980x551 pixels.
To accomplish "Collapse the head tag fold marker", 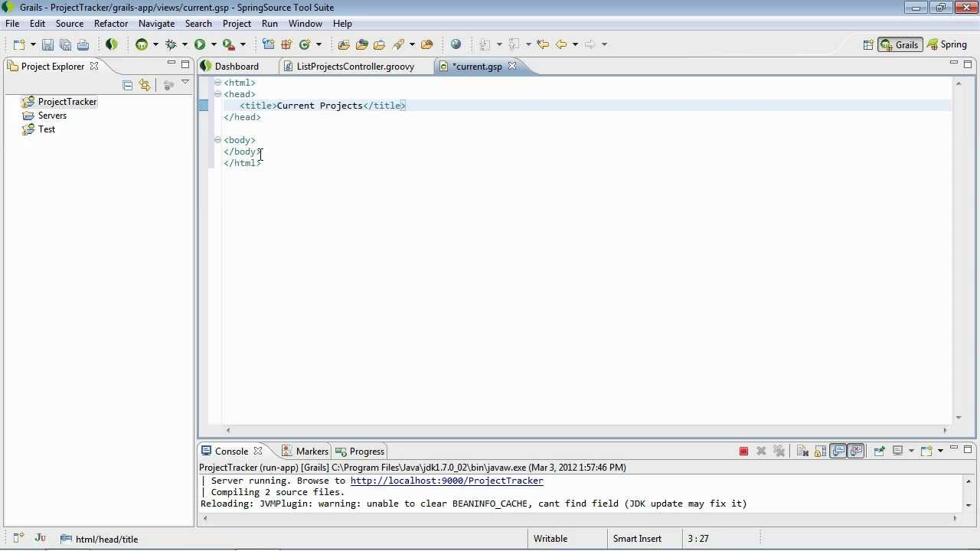I will 217,94.
